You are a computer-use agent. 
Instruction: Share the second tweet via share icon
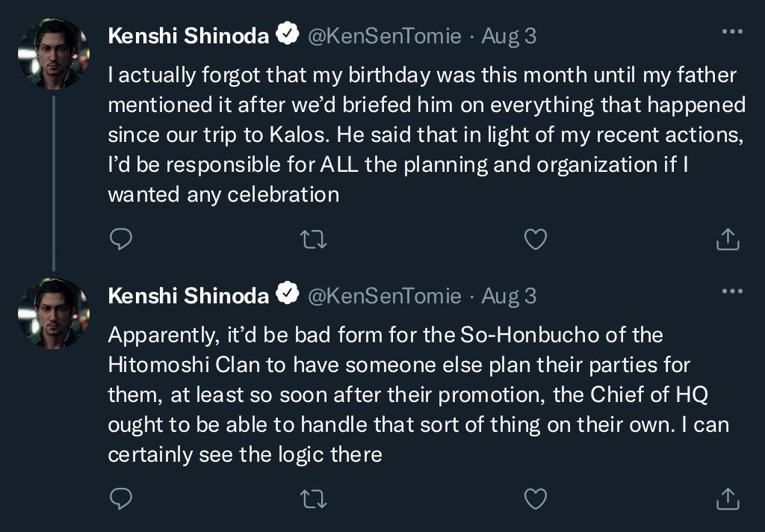pyautogui.click(x=728, y=498)
